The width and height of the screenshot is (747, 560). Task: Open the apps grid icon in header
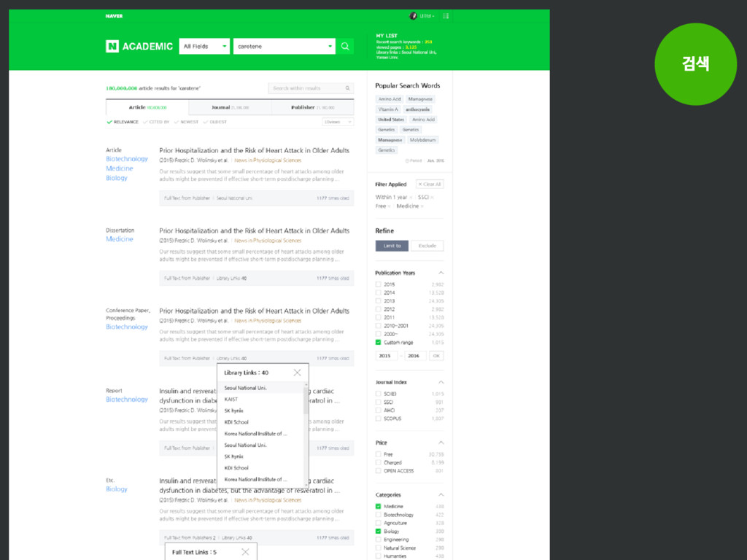coord(446,16)
